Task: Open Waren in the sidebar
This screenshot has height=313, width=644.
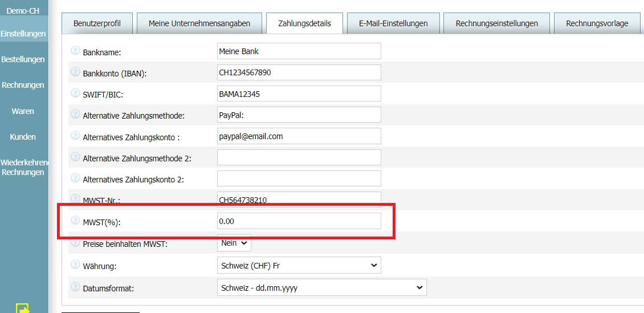Action: pyautogui.click(x=23, y=111)
